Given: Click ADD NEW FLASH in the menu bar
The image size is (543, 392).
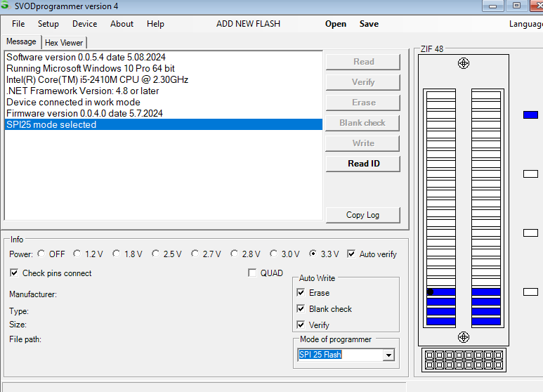Looking at the screenshot, I should point(248,24).
